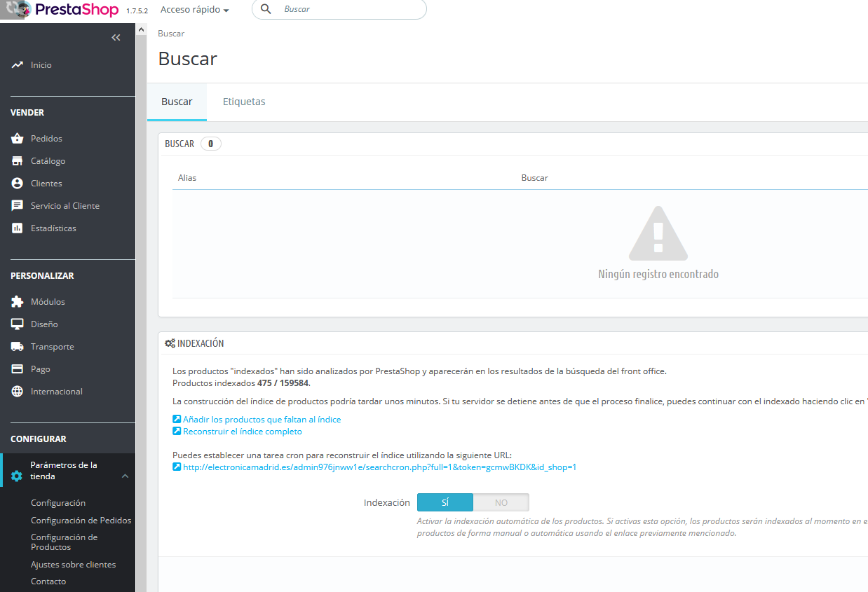Click the magnifier icon in search box

pyautogui.click(x=266, y=9)
